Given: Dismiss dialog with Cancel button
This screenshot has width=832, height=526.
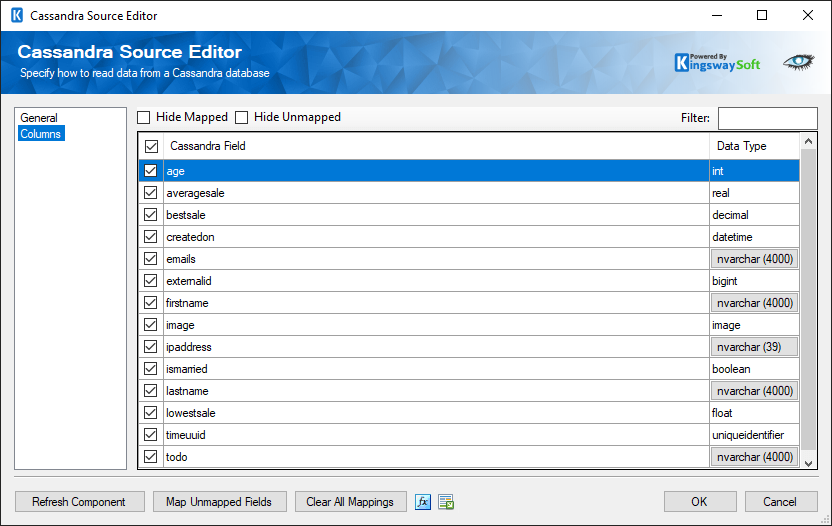Looking at the screenshot, I should [x=780, y=502].
